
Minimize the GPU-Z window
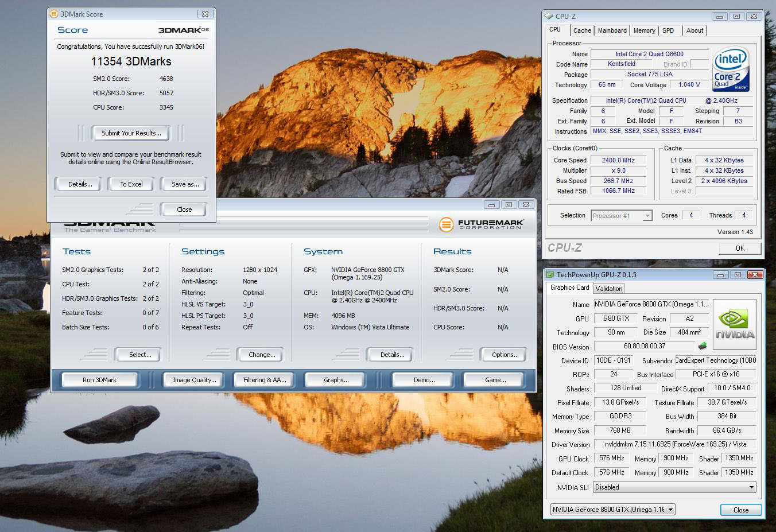click(721, 275)
